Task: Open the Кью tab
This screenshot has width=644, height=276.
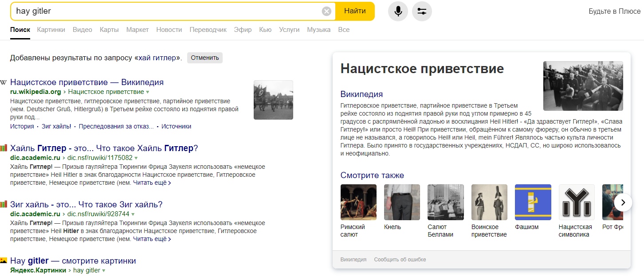Action: 265,30
